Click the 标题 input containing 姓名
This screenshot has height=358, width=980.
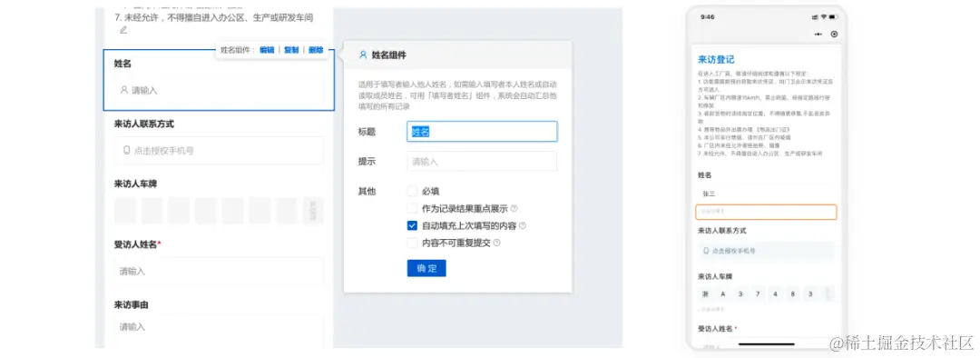[x=482, y=132]
